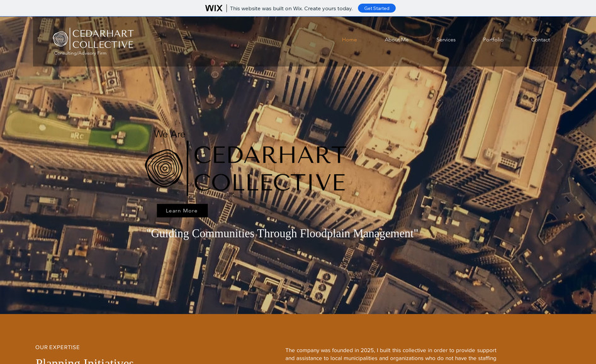Click the 'We Are' hero text

[x=169, y=134]
